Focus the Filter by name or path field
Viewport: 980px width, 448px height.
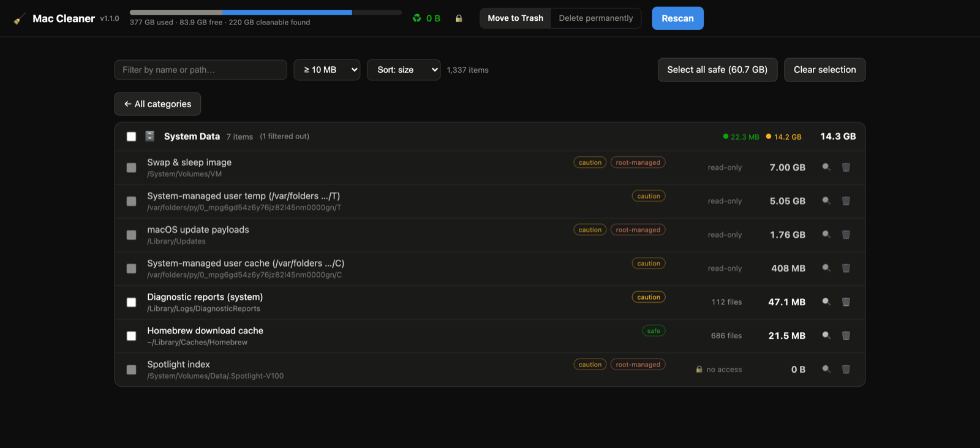pos(200,70)
